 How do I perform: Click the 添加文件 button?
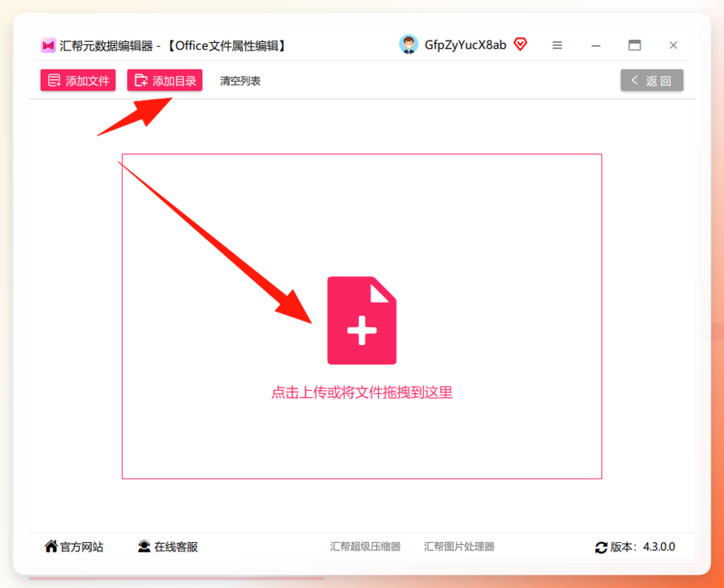(78, 81)
